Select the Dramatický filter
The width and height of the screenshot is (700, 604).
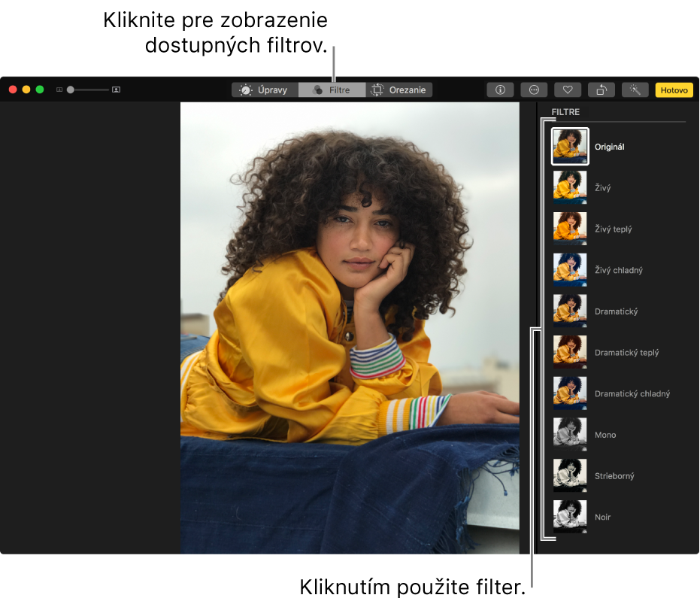[x=570, y=311]
